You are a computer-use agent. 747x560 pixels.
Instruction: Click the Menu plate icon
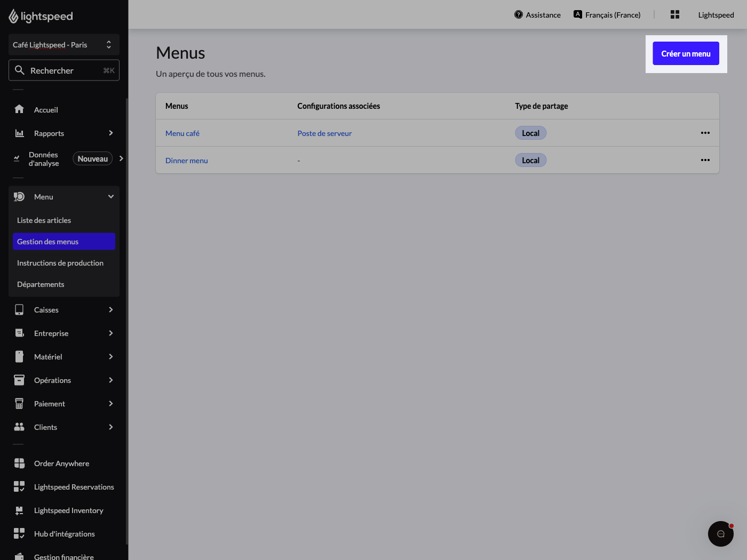pos(19,197)
